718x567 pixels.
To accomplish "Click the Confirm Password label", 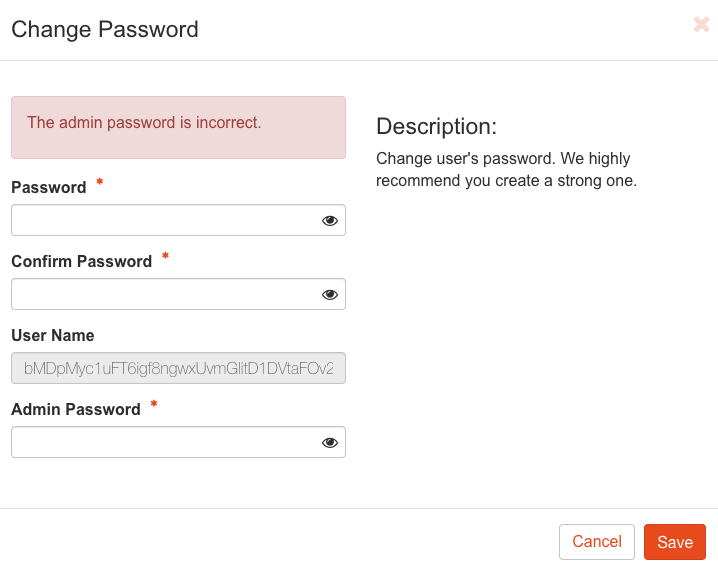I will click(81, 262).
